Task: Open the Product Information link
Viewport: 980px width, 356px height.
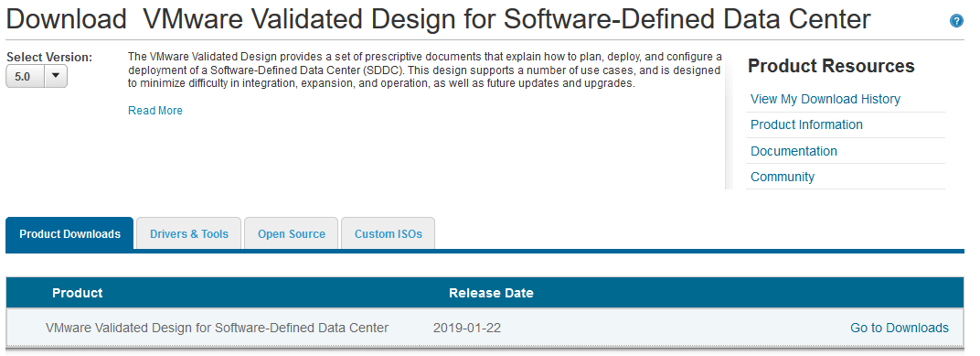Action: click(806, 124)
